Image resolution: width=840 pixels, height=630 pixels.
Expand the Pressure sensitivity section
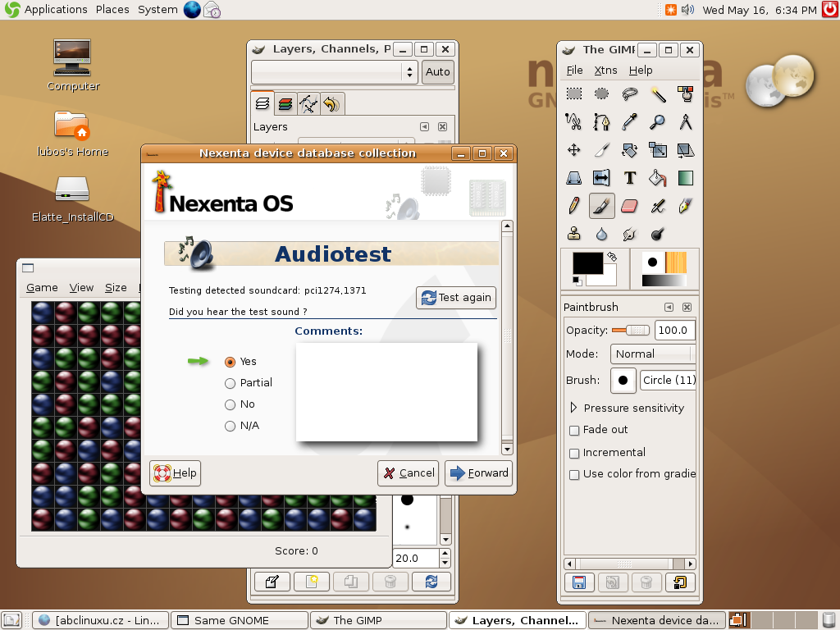point(573,408)
